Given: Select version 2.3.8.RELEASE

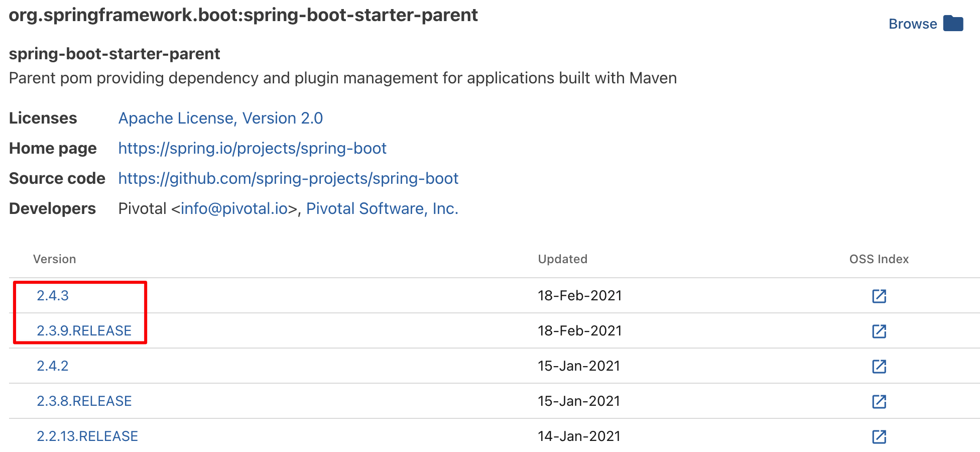Looking at the screenshot, I should point(84,401).
